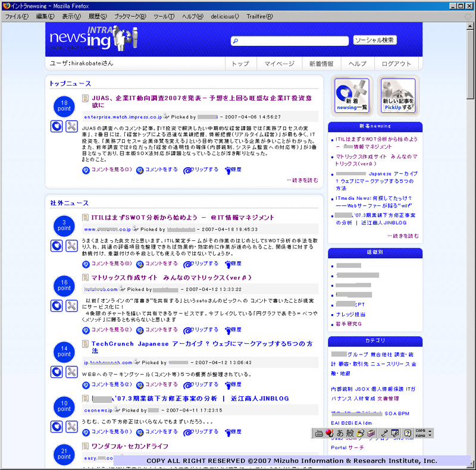Screen dimensions: 476x470
Task: Open the ファイル(F) menu
Action: coord(17,17)
